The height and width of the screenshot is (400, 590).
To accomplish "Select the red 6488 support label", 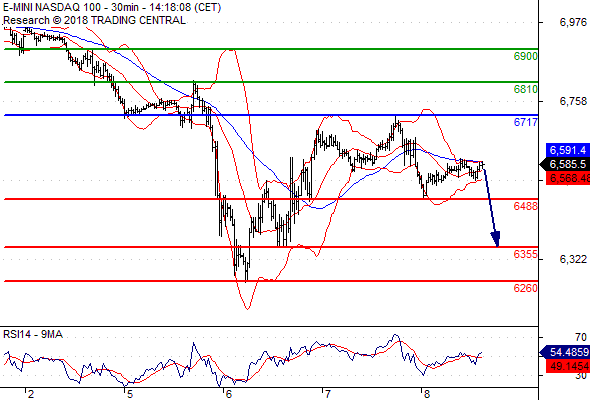I will (x=525, y=206).
